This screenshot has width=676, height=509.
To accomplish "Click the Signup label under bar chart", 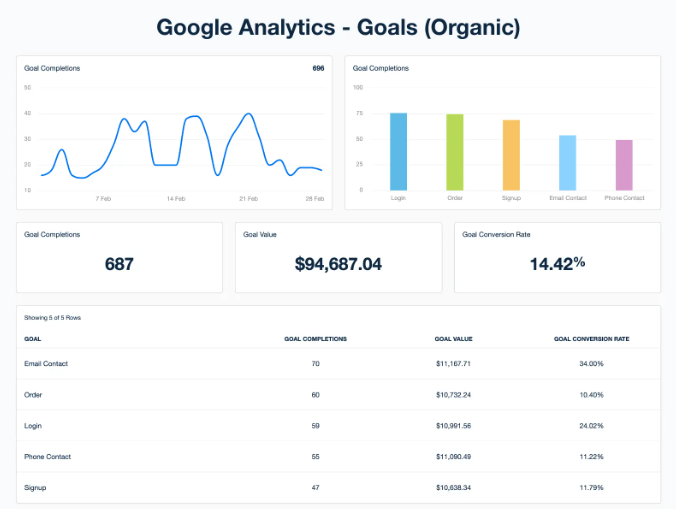I will click(x=511, y=198).
